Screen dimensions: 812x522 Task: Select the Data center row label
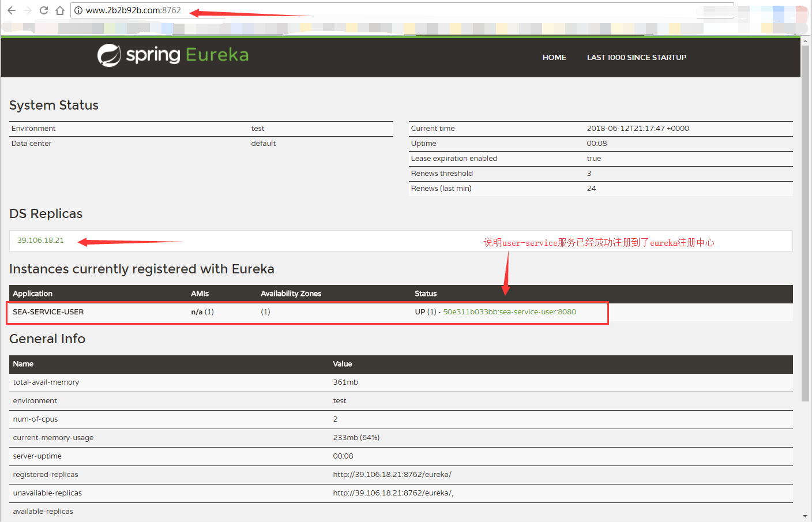[x=31, y=144]
